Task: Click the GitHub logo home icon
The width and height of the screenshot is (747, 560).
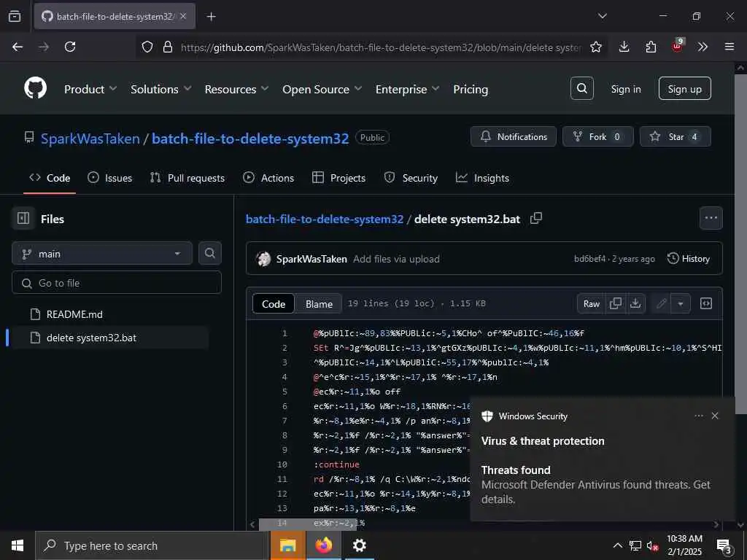Action: pyautogui.click(x=36, y=88)
